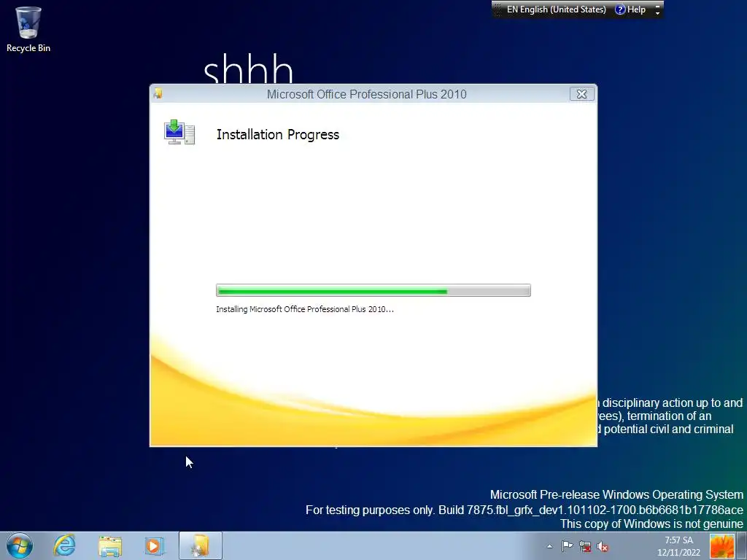This screenshot has height=560, width=747.
Task: Open the EN English (United States) language selector
Action: (556, 9)
